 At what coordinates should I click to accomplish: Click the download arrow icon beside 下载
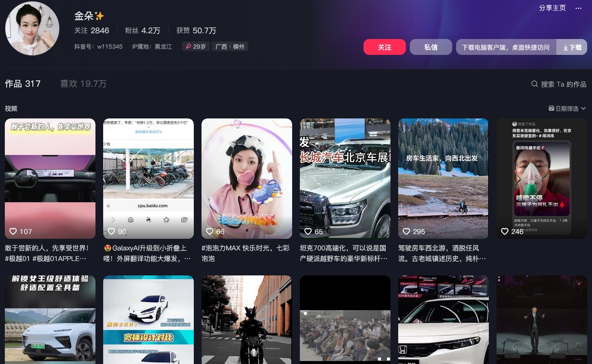click(565, 48)
